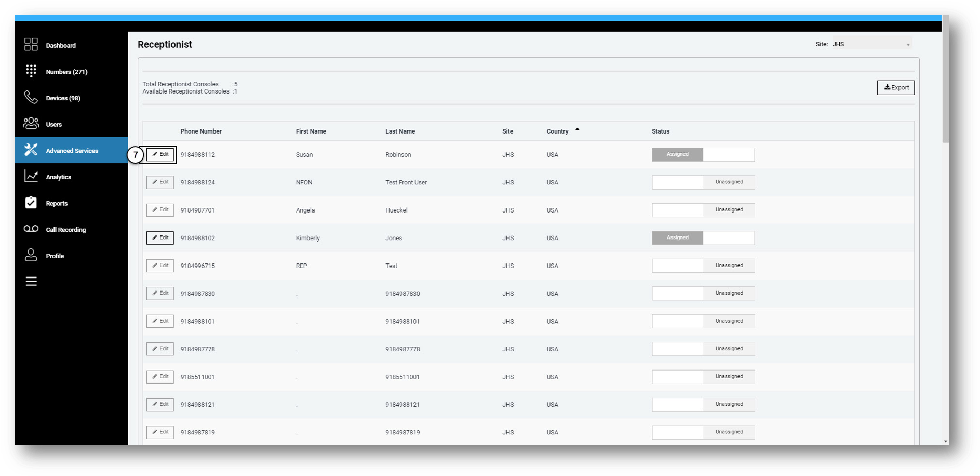The height and width of the screenshot is (476, 980).
Task: Select the Reports clipboard icon
Action: [31, 203]
